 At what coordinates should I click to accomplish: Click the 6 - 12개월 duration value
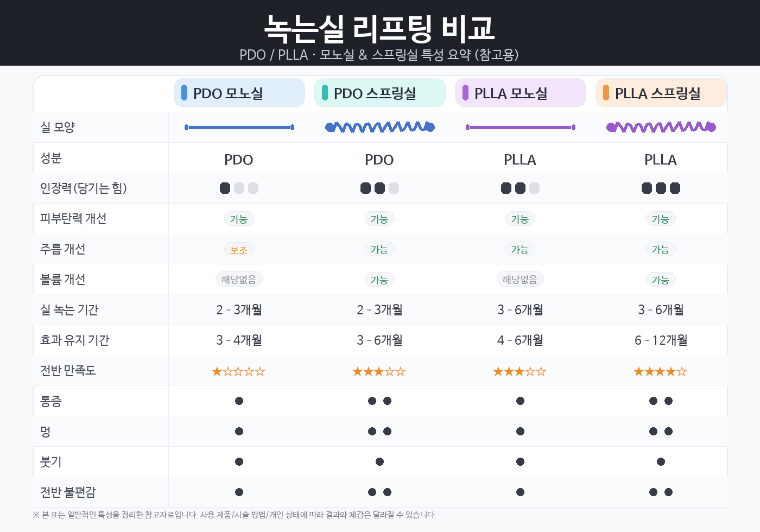(x=661, y=340)
